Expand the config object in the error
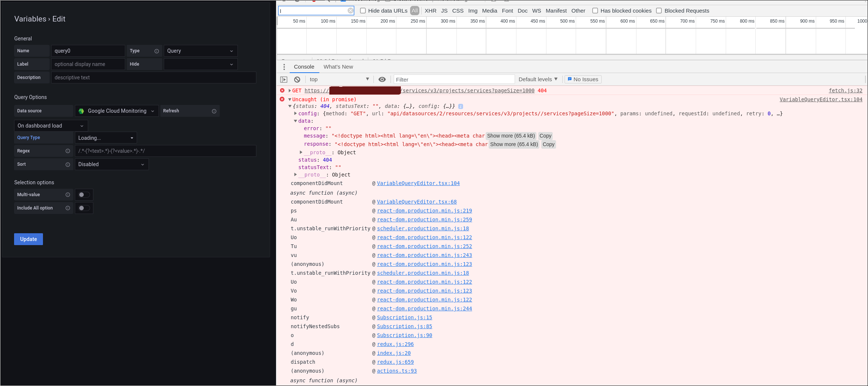The height and width of the screenshot is (386, 868). click(x=295, y=113)
